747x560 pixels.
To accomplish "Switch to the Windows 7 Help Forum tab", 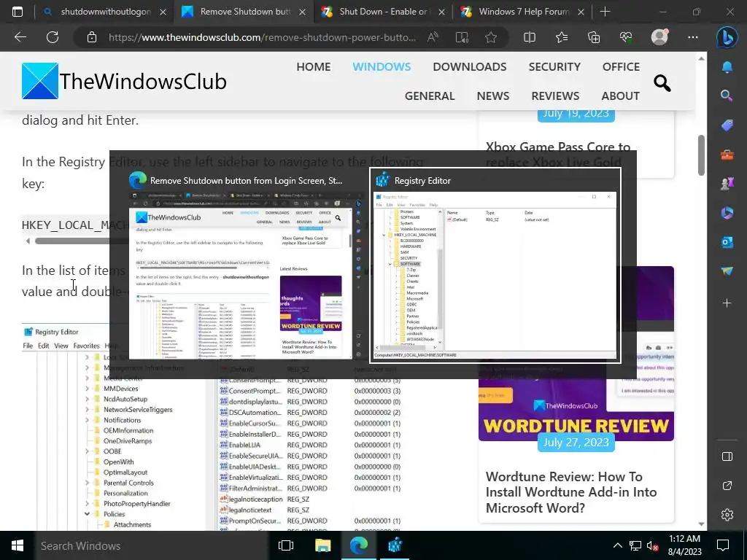I will tap(522, 12).
